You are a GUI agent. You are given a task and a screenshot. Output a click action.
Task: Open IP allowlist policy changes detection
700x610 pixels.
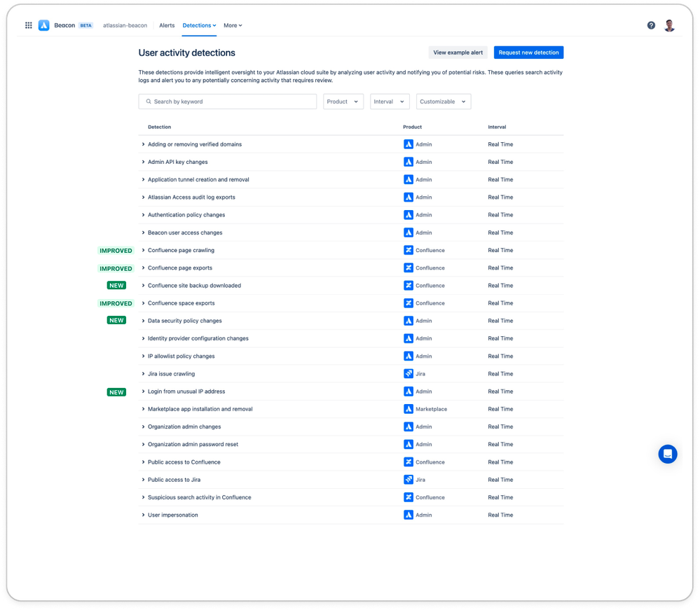(181, 356)
